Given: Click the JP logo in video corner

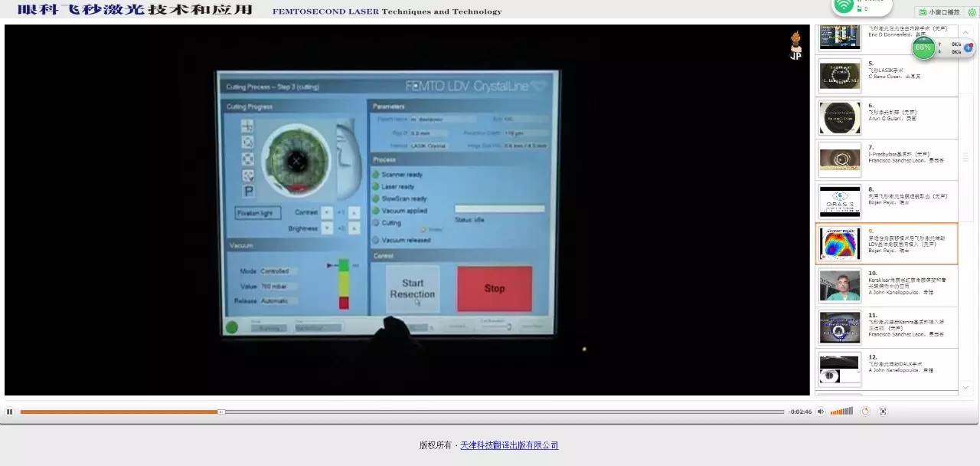Looking at the screenshot, I should (795, 46).
